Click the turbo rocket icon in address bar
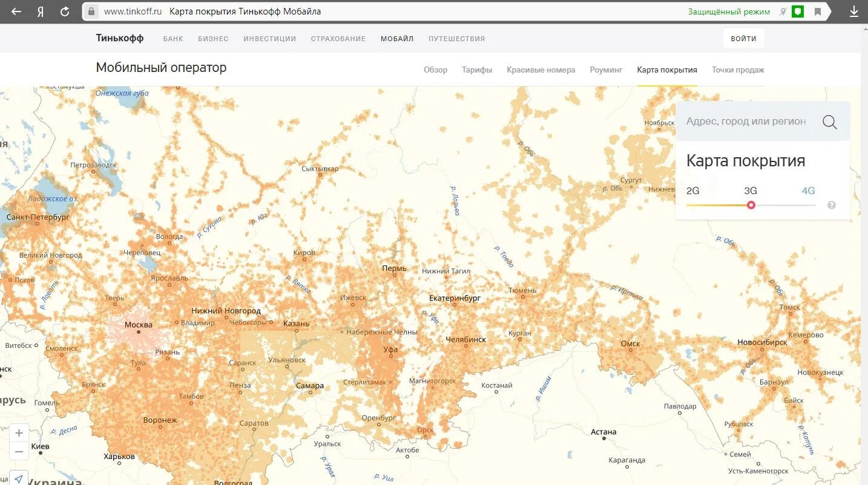 (x=783, y=11)
